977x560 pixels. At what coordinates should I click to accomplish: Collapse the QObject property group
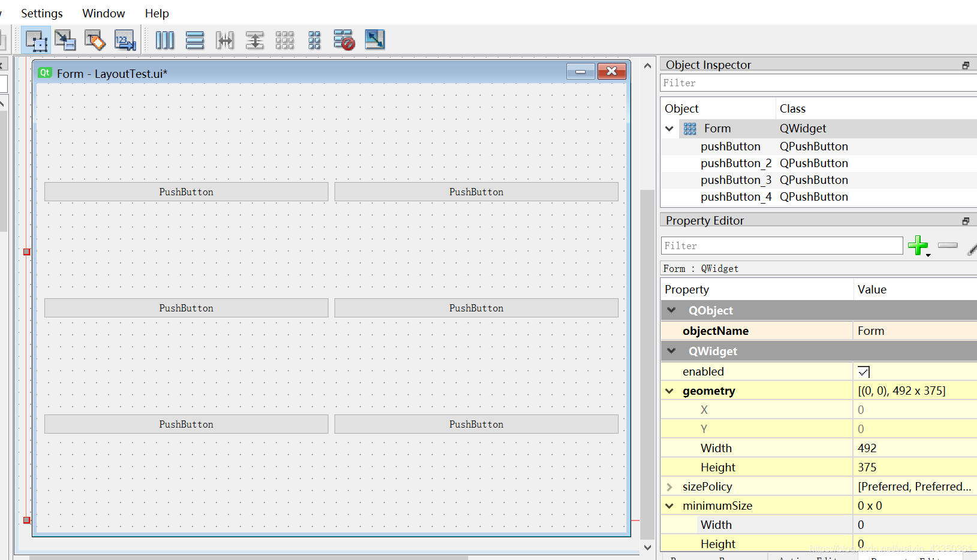tap(671, 310)
